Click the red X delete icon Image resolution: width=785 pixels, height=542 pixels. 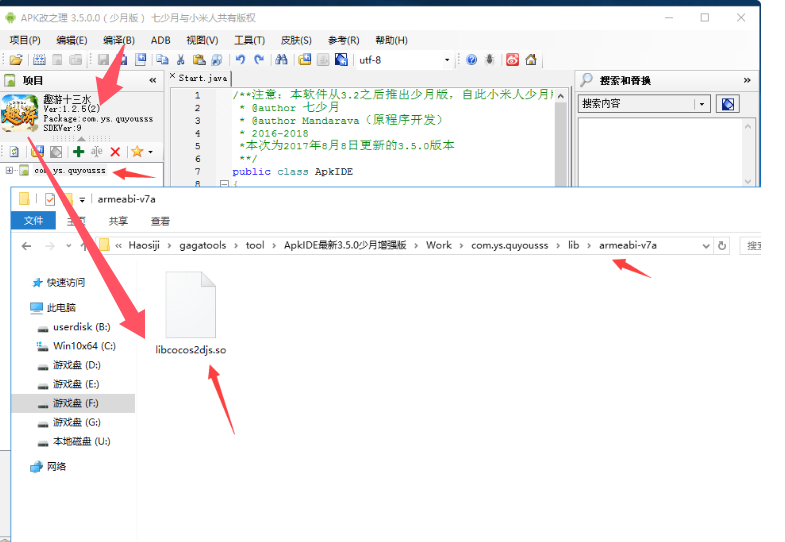click(x=115, y=152)
